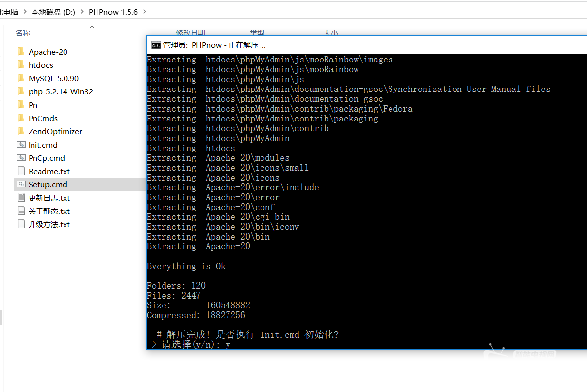Screen dimensions: 587x392
Task: Click the MySQL-5.0.90 folder icon
Action: (x=21, y=78)
